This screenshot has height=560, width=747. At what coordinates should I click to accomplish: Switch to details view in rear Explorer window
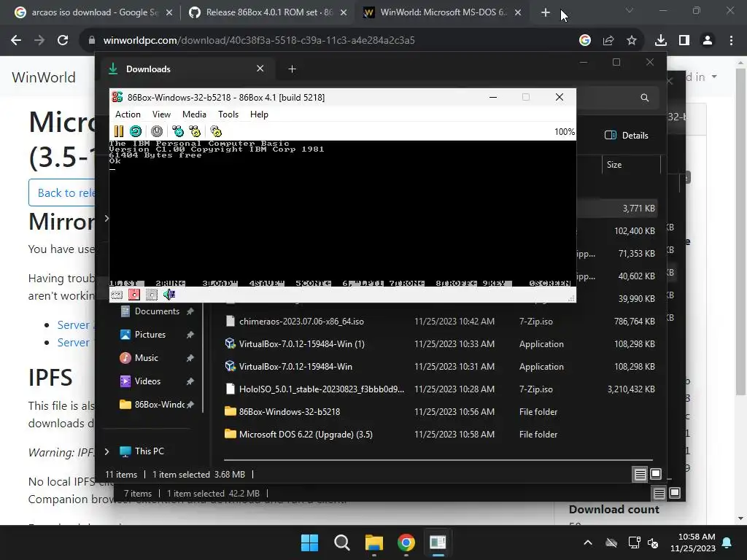tap(659, 494)
